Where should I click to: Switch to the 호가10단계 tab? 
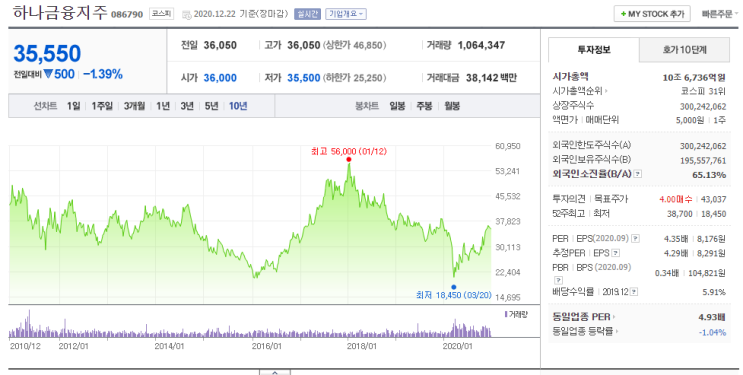tap(684, 50)
